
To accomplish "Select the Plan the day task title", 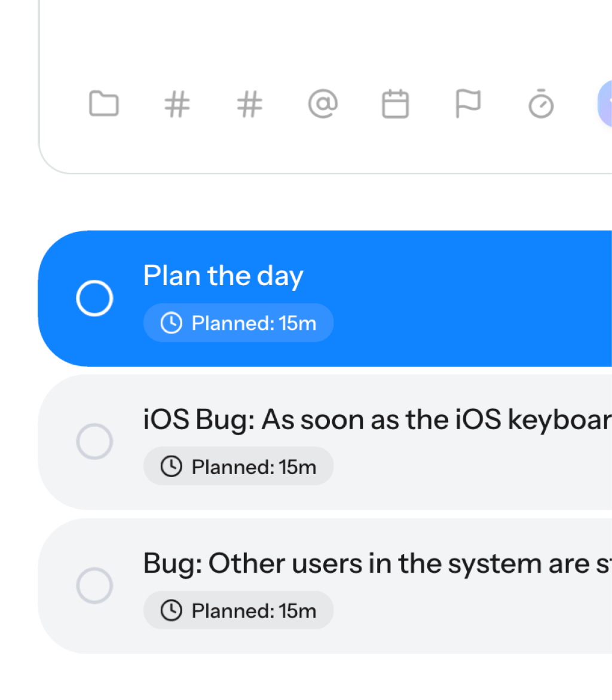I will 224,276.
